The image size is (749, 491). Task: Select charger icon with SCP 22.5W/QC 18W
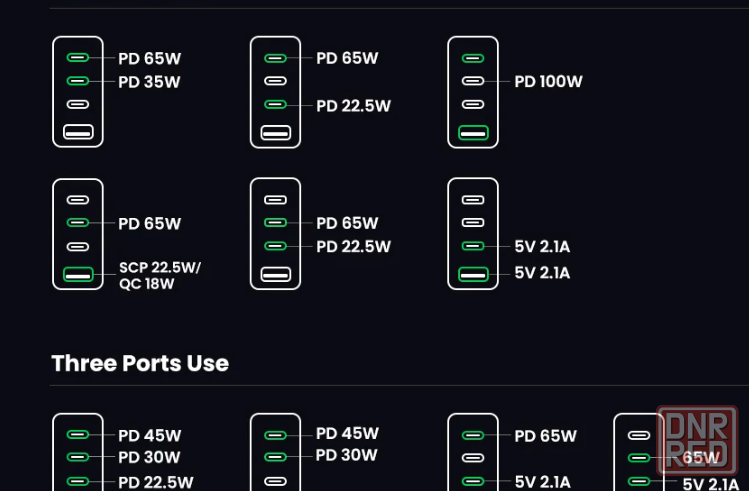78,234
